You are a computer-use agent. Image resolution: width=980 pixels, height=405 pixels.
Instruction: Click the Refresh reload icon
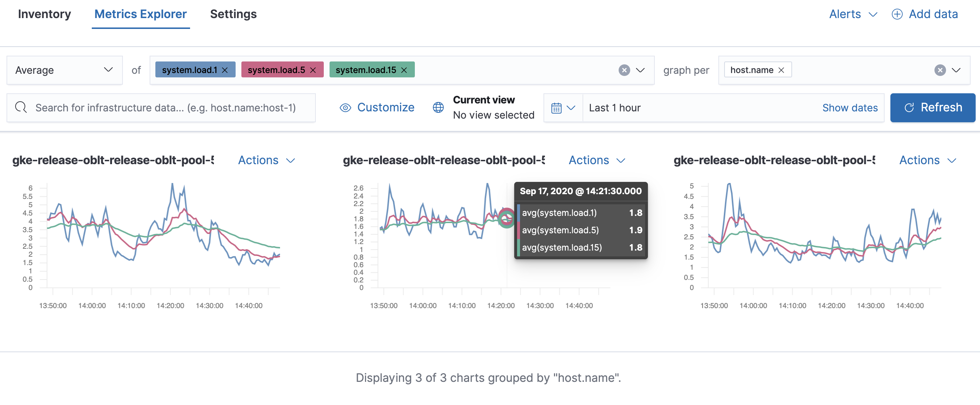click(910, 107)
